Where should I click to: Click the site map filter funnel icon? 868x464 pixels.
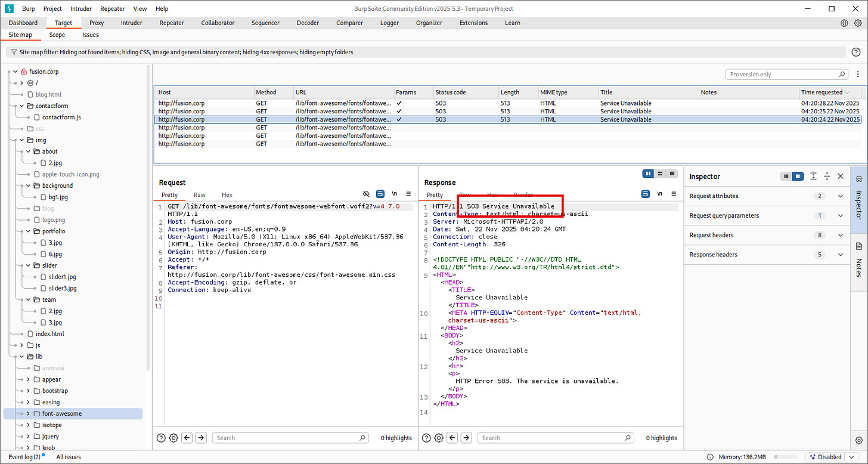(x=13, y=52)
